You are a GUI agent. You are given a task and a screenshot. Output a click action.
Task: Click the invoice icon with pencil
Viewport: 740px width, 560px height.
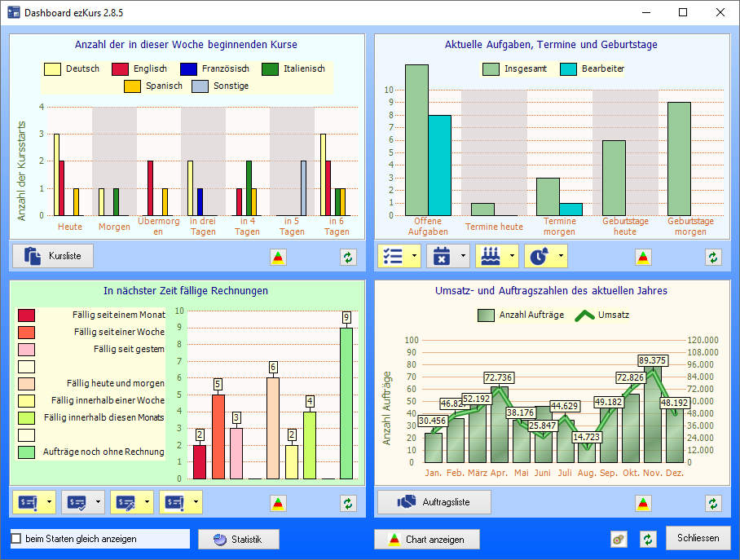coord(126,502)
